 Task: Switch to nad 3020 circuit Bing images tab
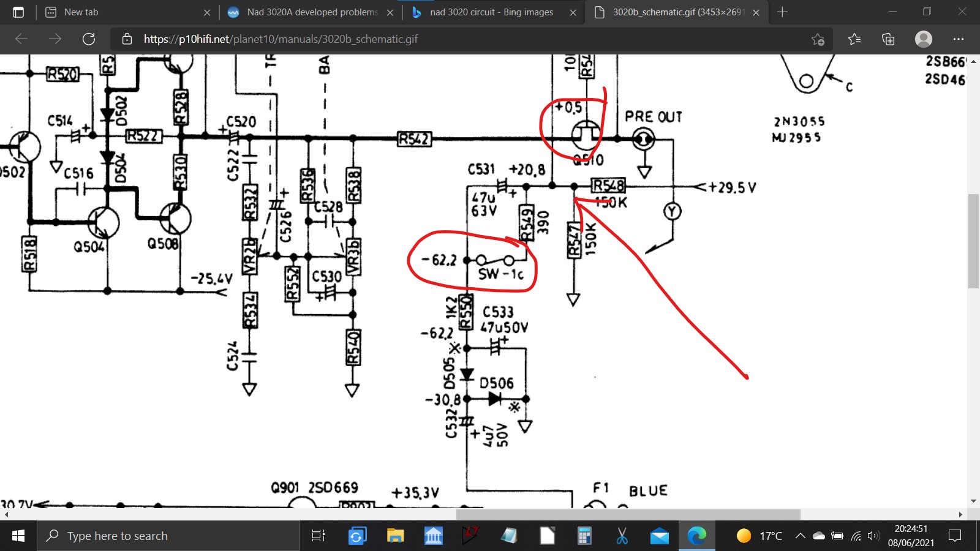(493, 12)
